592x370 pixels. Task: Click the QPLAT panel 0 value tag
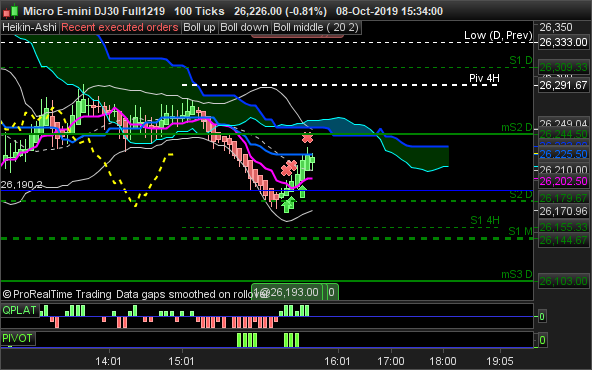coord(542,316)
